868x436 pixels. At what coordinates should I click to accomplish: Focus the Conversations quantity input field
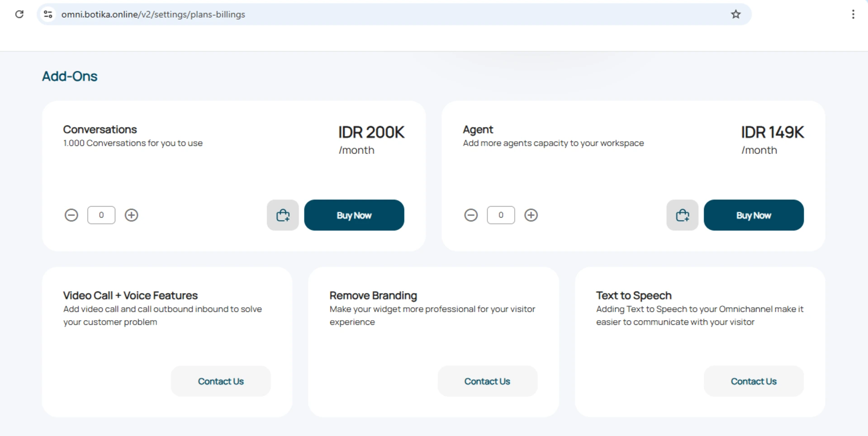pyautogui.click(x=101, y=215)
